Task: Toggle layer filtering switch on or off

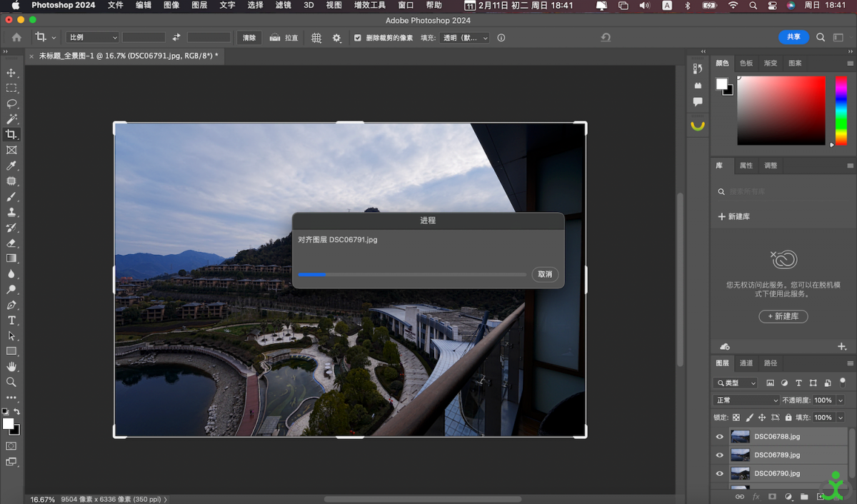Action: [x=843, y=382]
